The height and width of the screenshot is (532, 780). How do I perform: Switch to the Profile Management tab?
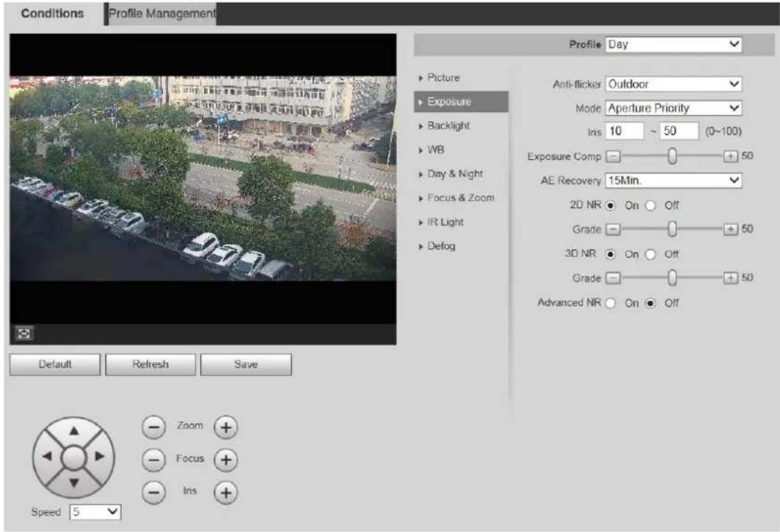(x=162, y=14)
